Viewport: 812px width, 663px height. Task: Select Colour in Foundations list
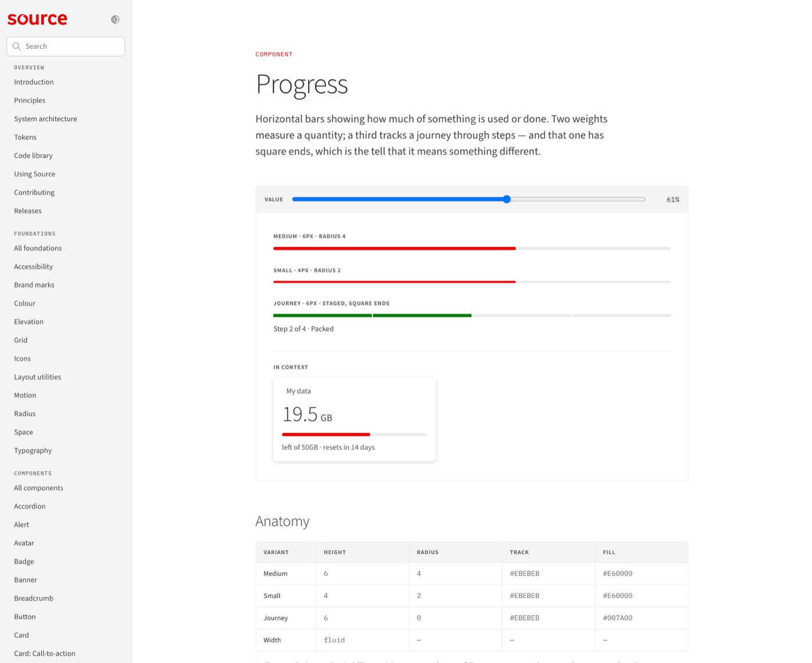24,303
